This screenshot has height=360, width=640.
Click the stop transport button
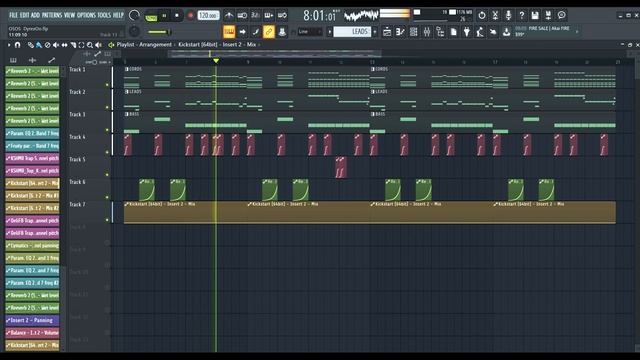point(177,16)
